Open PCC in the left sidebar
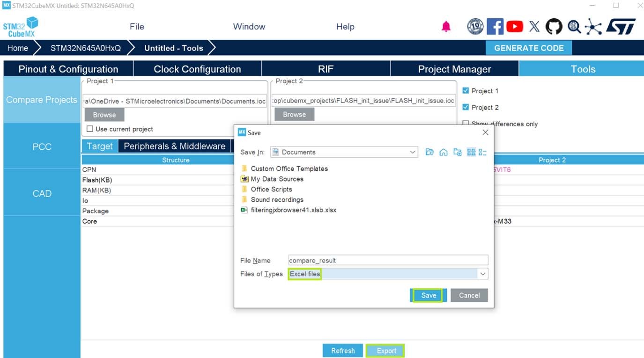 point(42,146)
